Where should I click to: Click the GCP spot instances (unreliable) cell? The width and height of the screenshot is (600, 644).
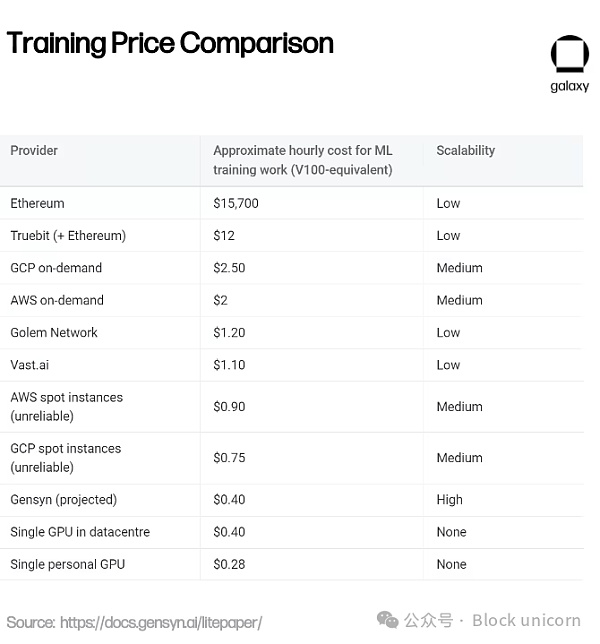click(x=65, y=457)
